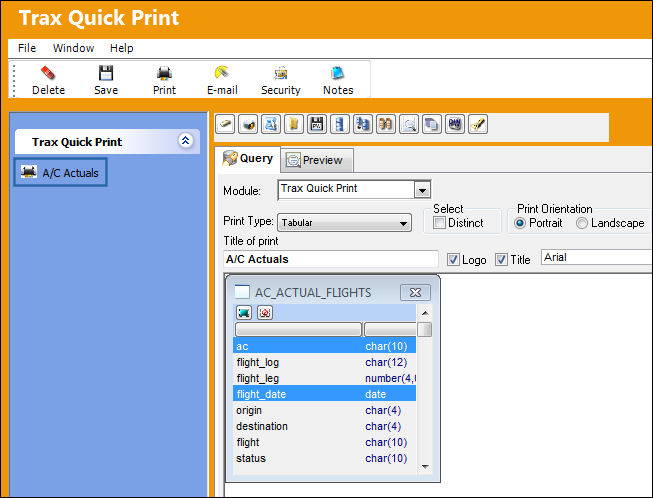653x498 pixels.
Task: Click the magnifying glass icon
Action: click(409, 124)
